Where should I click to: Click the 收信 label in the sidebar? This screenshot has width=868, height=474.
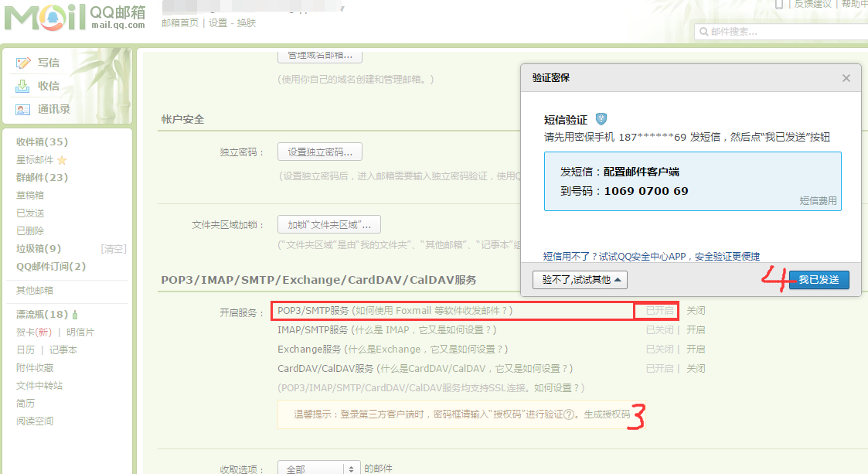(48, 87)
